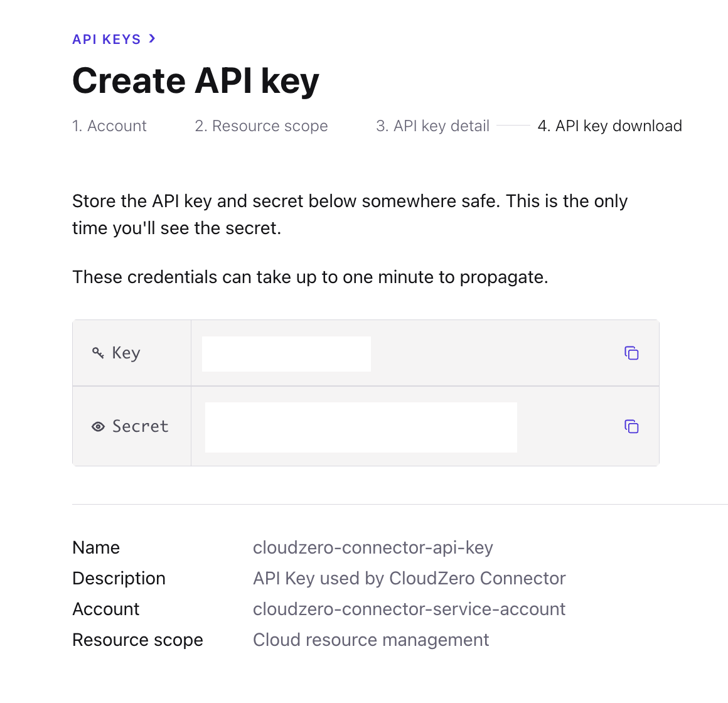Click the '3. API key detail' step
Viewport: 728px width, 703px height.
click(432, 126)
